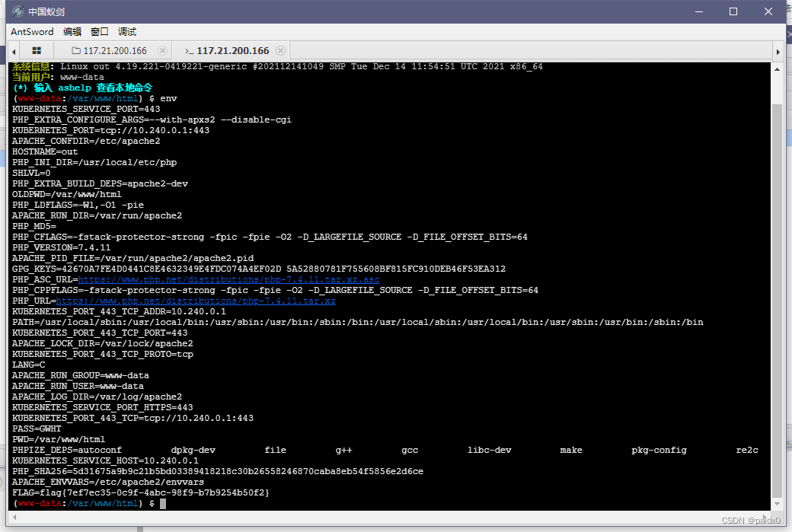Click the PATH=/usr/local/sbin line
792x532 pixels.
(358, 322)
